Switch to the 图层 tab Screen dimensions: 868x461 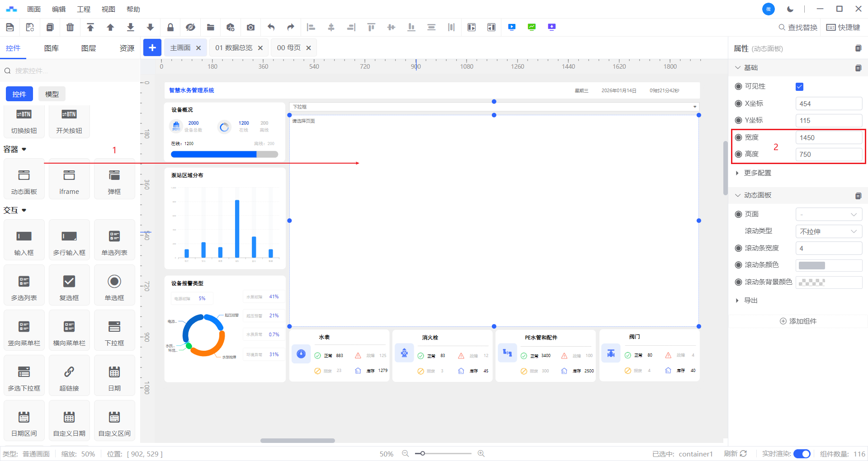coord(89,48)
